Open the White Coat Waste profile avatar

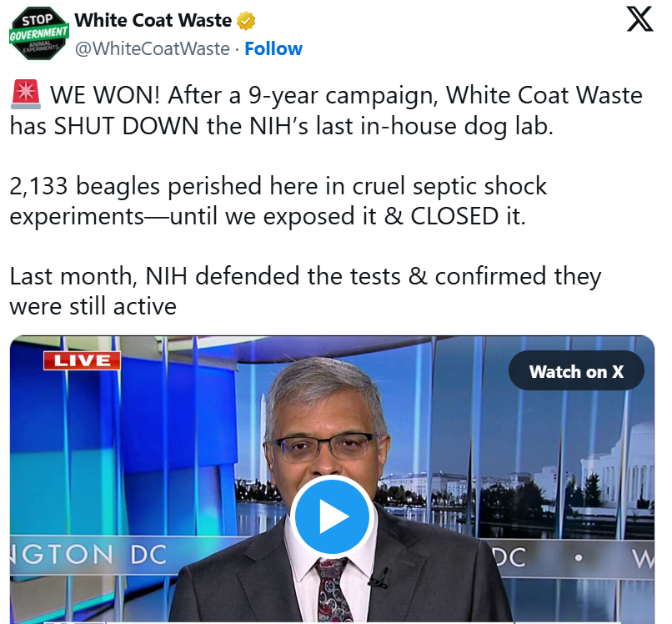(x=39, y=34)
